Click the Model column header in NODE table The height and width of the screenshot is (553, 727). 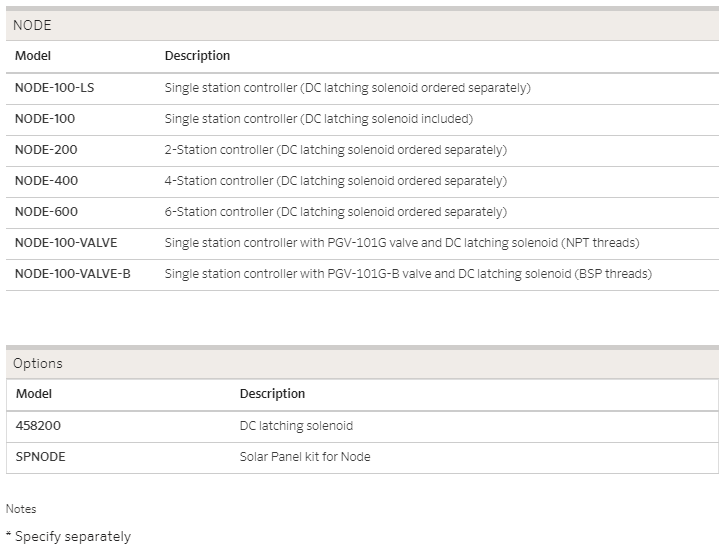point(33,56)
